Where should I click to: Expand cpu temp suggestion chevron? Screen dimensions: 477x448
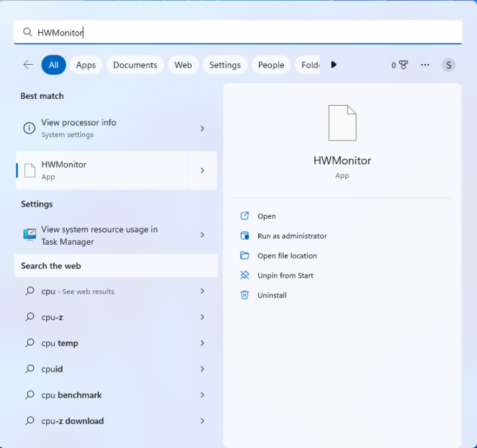coord(202,343)
